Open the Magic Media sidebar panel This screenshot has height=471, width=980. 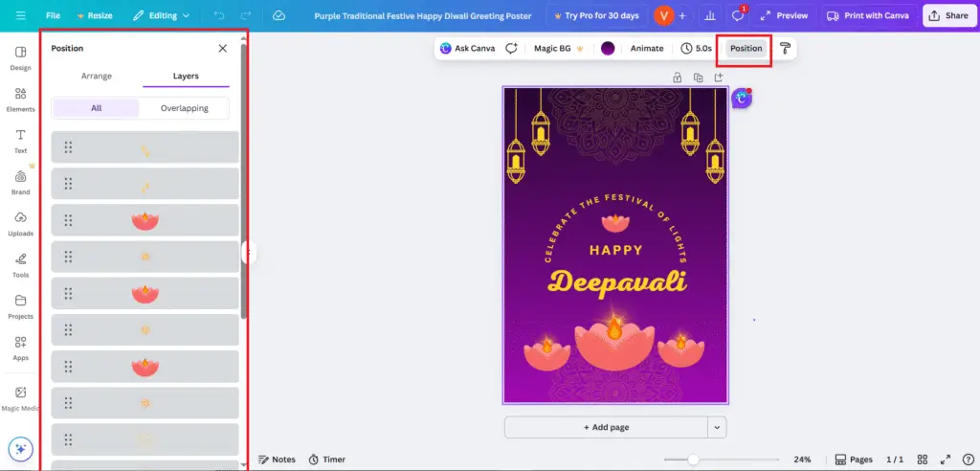click(21, 398)
